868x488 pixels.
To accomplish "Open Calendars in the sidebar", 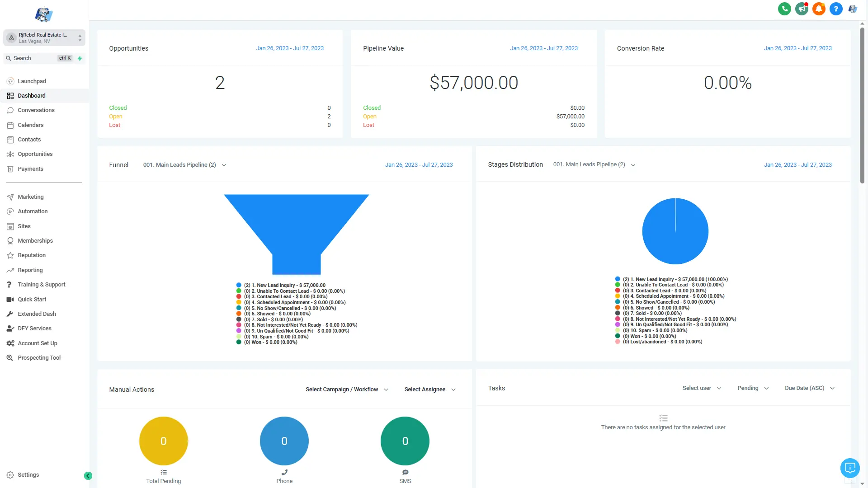I will [31, 125].
